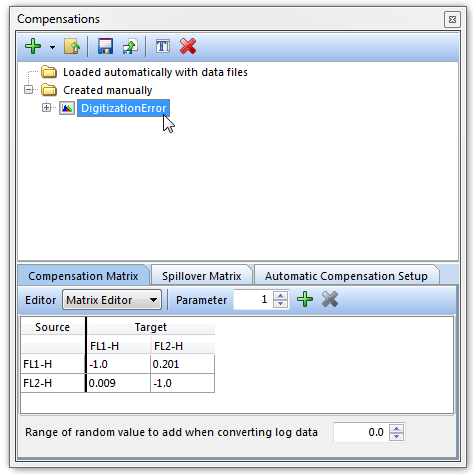473x474 pixels.
Task: Click the save floppy disk icon
Action: (x=105, y=46)
